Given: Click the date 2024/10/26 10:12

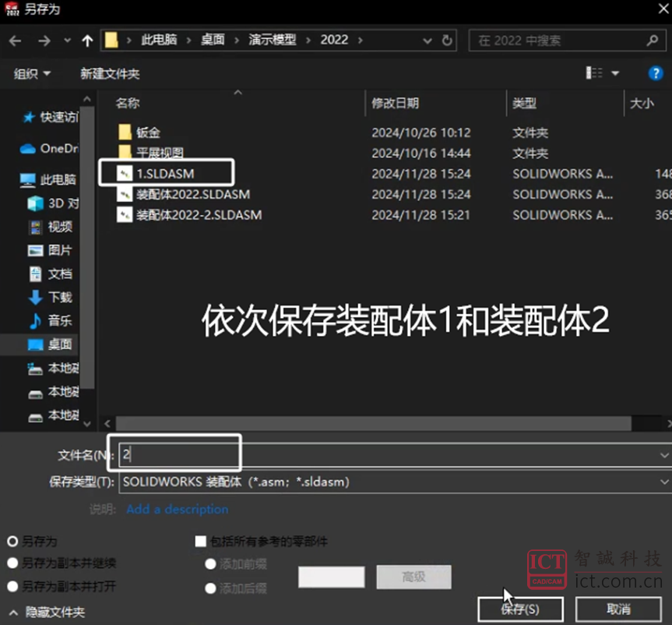Looking at the screenshot, I should click(x=420, y=132).
